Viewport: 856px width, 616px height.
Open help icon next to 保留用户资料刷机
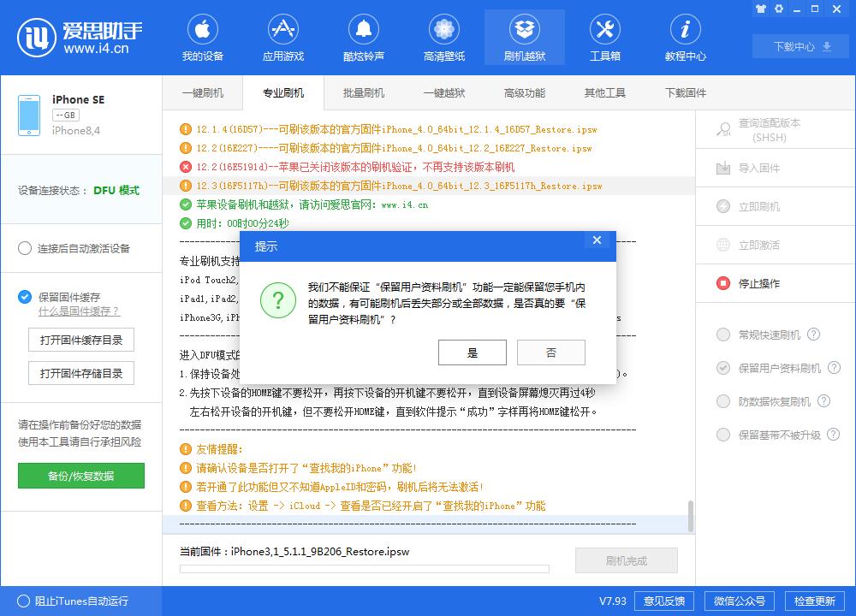834,368
